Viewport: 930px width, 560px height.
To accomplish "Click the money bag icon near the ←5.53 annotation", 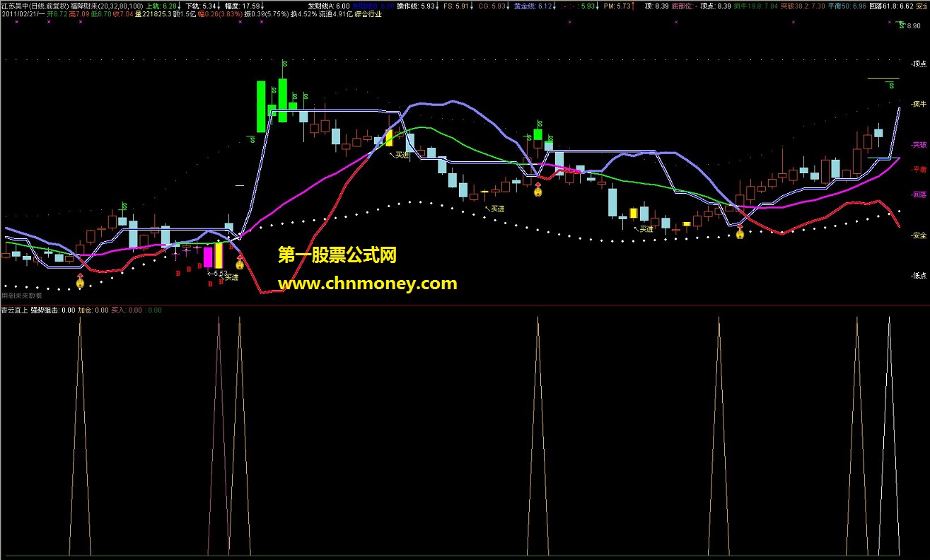I will (240, 263).
